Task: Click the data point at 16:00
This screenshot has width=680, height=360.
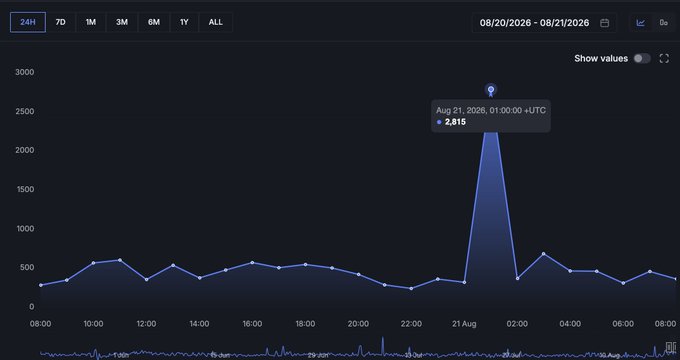Action: pos(252,262)
